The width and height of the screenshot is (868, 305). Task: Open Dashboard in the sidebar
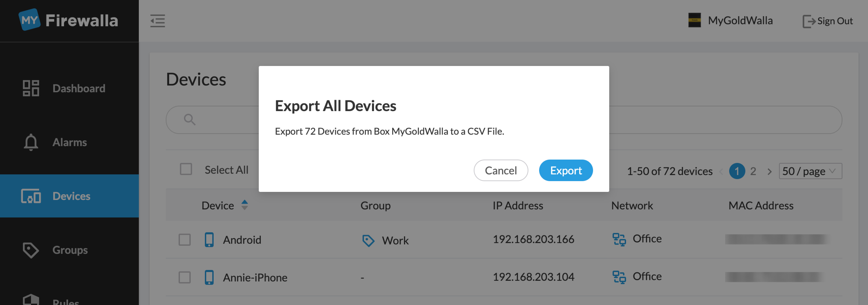click(69, 88)
